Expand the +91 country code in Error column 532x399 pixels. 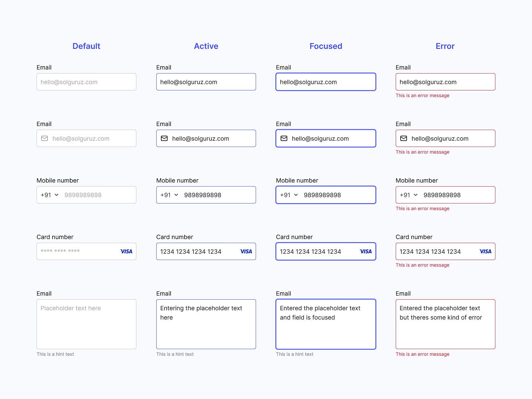point(409,195)
